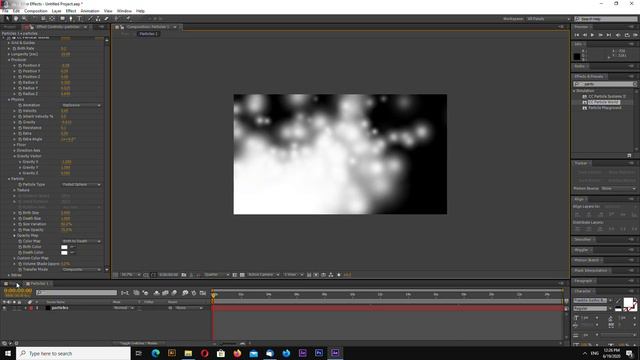This screenshot has height=360, width=640.
Task: Select the Selection tool in the toolbar
Action: click(x=7, y=19)
